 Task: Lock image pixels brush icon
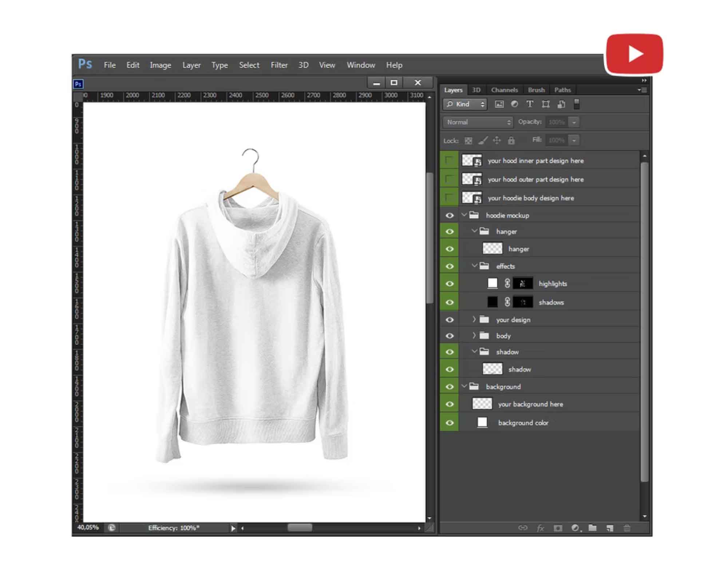(483, 141)
